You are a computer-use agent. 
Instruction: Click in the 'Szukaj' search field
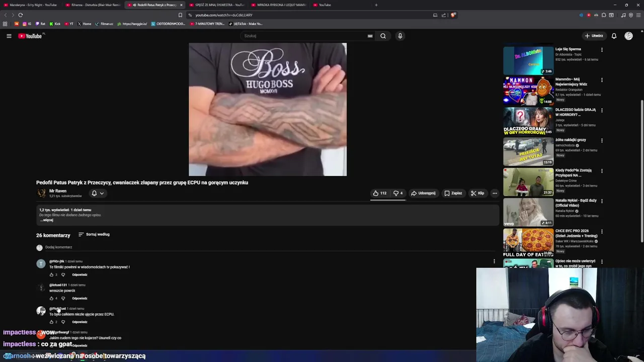pos(303,36)
